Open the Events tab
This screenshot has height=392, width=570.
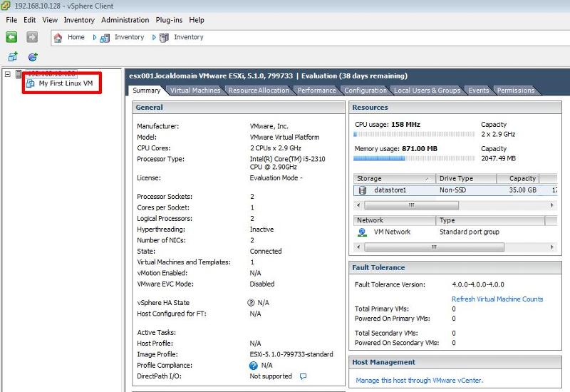(478, 91)
